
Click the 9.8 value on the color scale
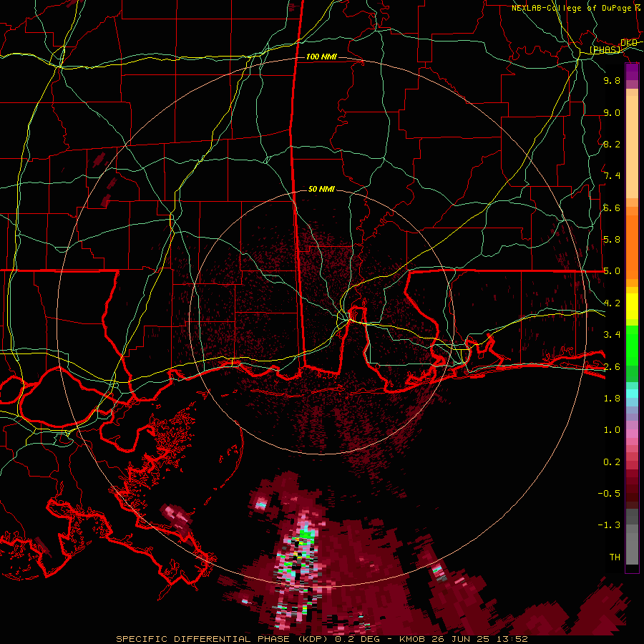[x=612, y=80]
